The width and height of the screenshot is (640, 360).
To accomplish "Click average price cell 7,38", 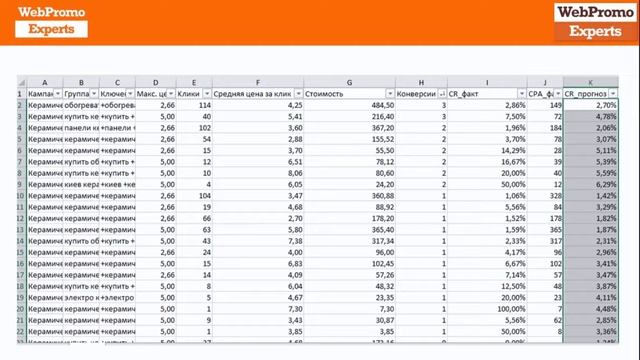I will (258, 241).
